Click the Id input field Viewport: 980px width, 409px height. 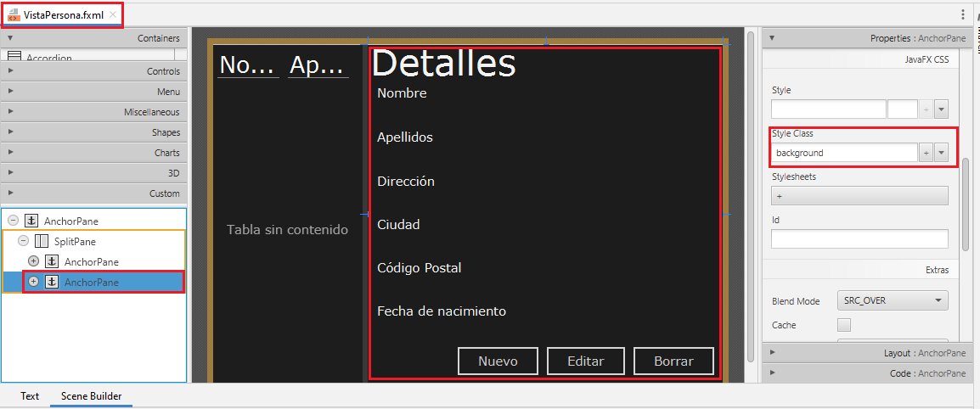pos(859,238)
